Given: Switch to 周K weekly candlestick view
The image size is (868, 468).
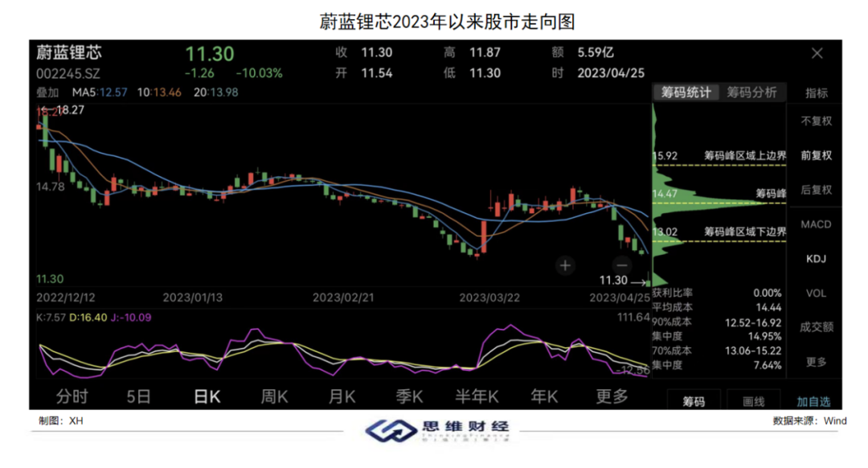Looking at the screenshot, I should coord(274,396).
